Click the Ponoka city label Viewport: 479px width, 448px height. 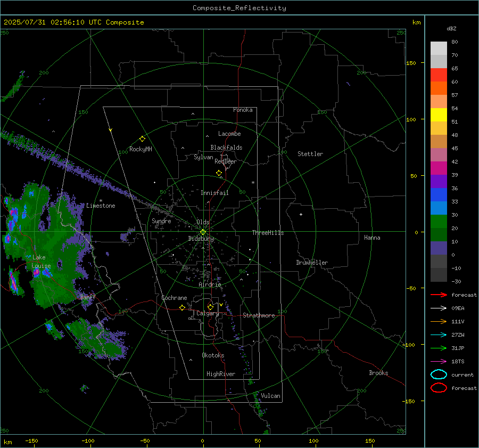[243, 110]
